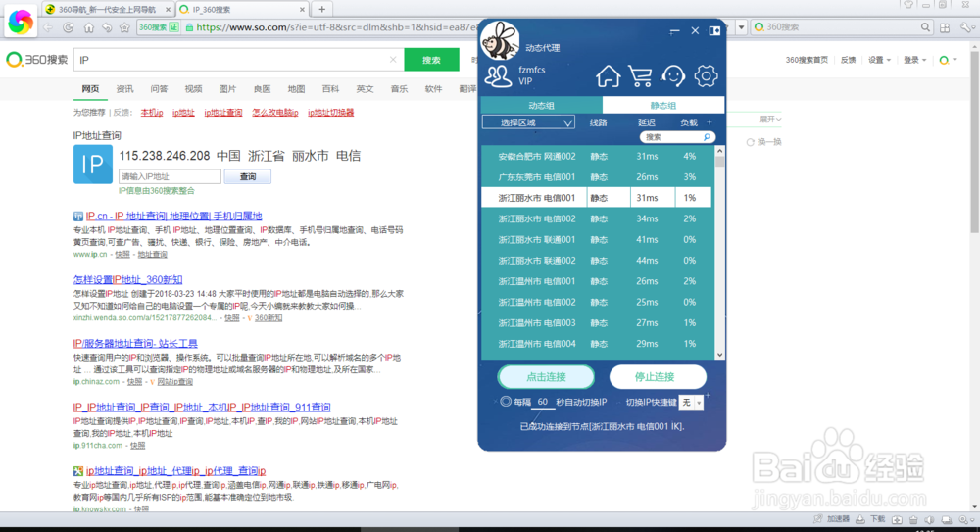Image resolution: width=980 pixels, height=532 pixels.
Task: Click the 本机ip suggestion link
Action: point(152,113)
